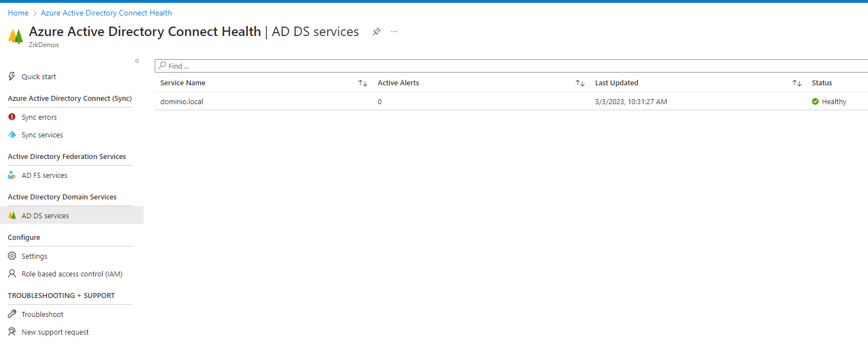Viewport: 868px width, 349px height.
Task: Sort table by Last Updated arrows
Action: point(797,83)
